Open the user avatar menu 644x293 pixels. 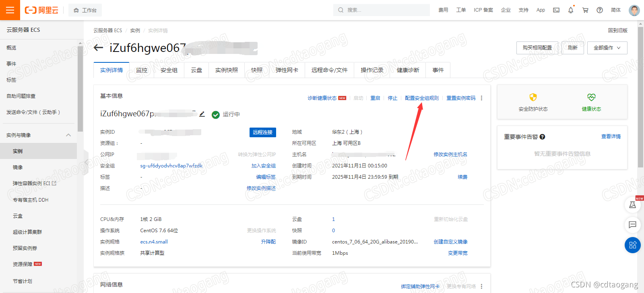pyautogui.click(x=634, y=10)
